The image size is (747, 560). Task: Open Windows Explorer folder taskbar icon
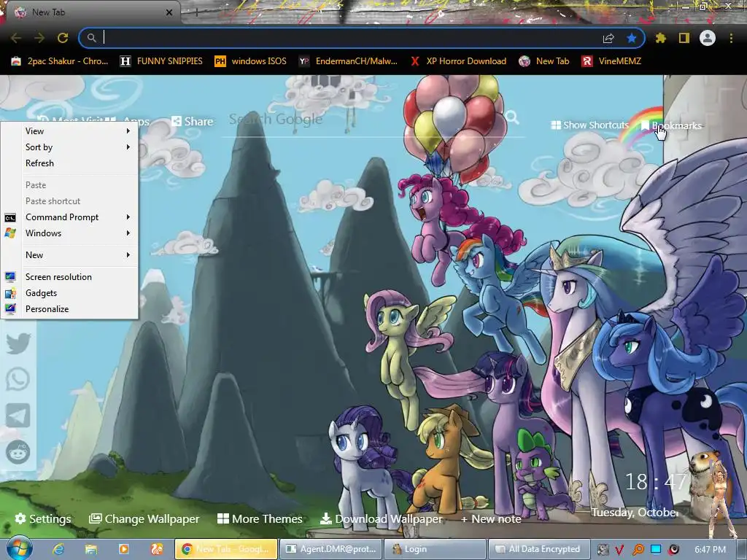point(91,550)
